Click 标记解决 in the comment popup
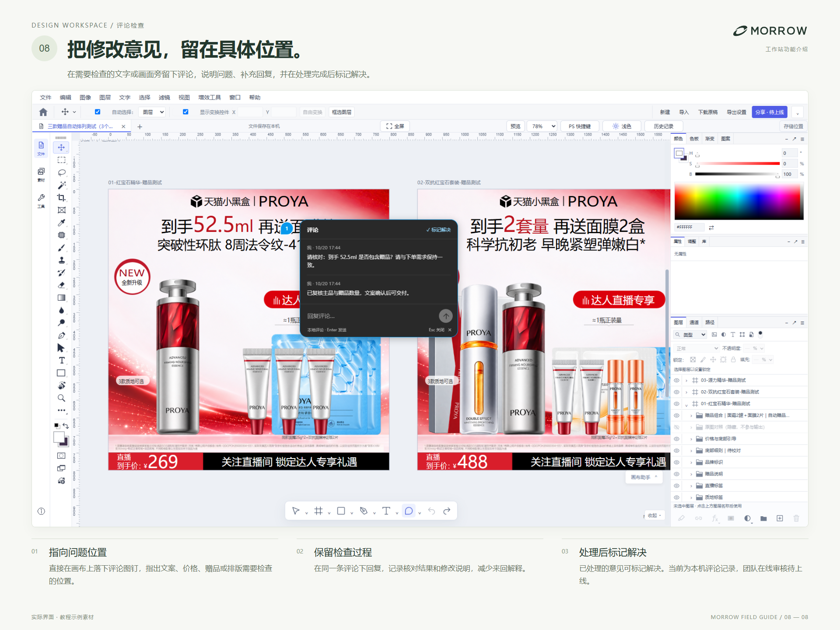This screenshot has width=840, height=630. [x=438, y=230]
